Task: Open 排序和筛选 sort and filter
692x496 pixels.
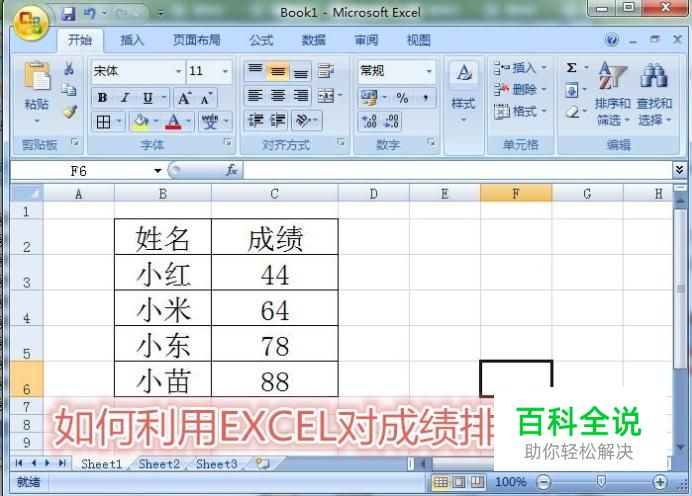Action: click(613, 93)
